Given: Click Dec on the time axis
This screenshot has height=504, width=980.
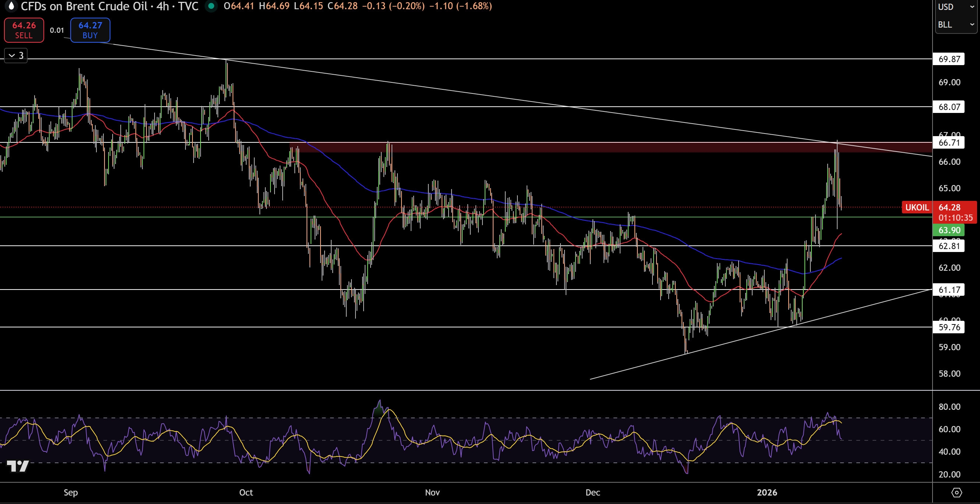Looking at the screenshot, I should 593,492.
